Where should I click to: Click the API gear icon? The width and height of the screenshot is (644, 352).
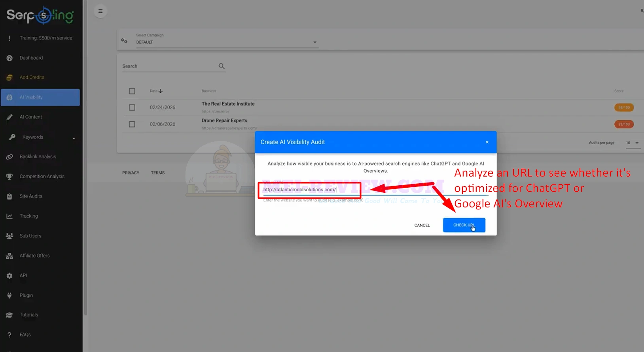(9, 276)
